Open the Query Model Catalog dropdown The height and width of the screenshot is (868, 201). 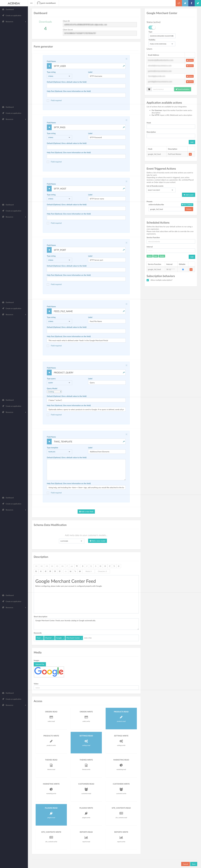(54, 392)
